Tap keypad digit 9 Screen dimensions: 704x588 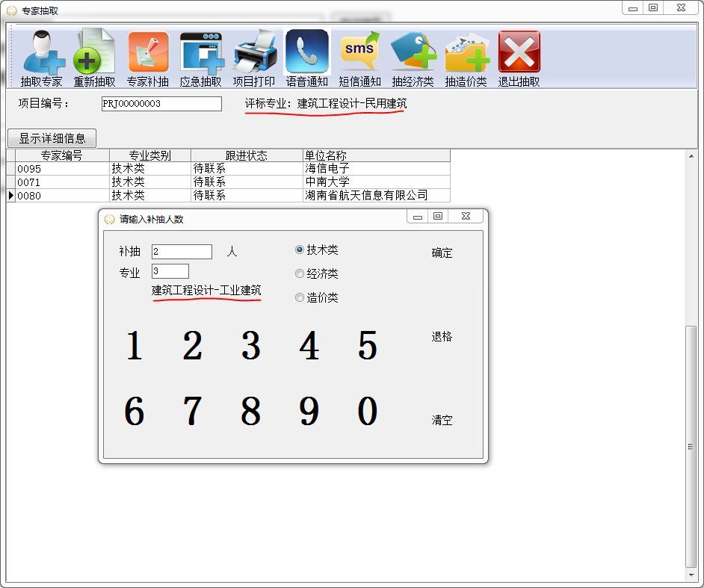[x=309, y=411]
